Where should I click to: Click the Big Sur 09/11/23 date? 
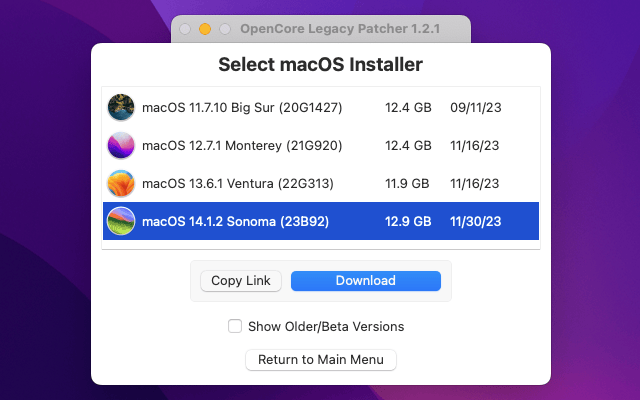tap(475, 107)
